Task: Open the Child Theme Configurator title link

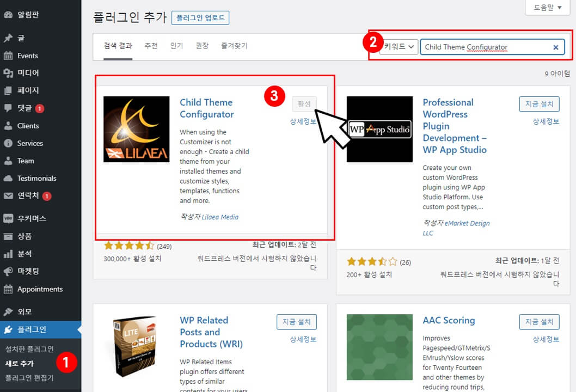Action: 207,108
